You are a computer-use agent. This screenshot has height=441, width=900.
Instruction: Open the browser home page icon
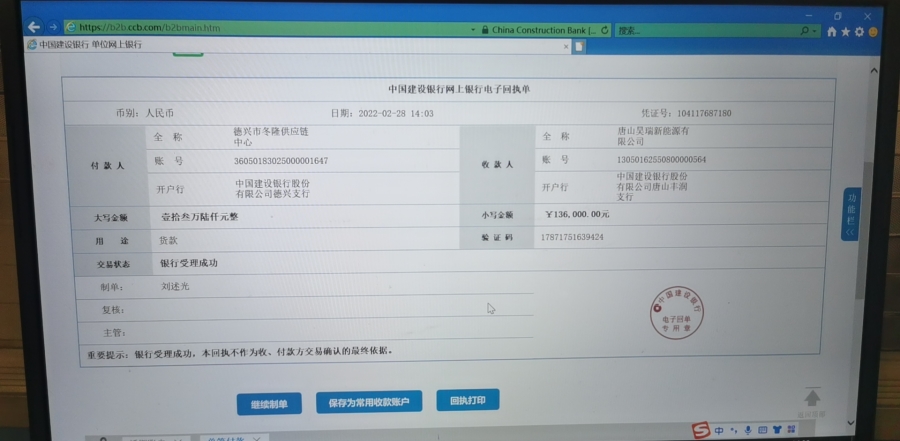coord(832,32)
